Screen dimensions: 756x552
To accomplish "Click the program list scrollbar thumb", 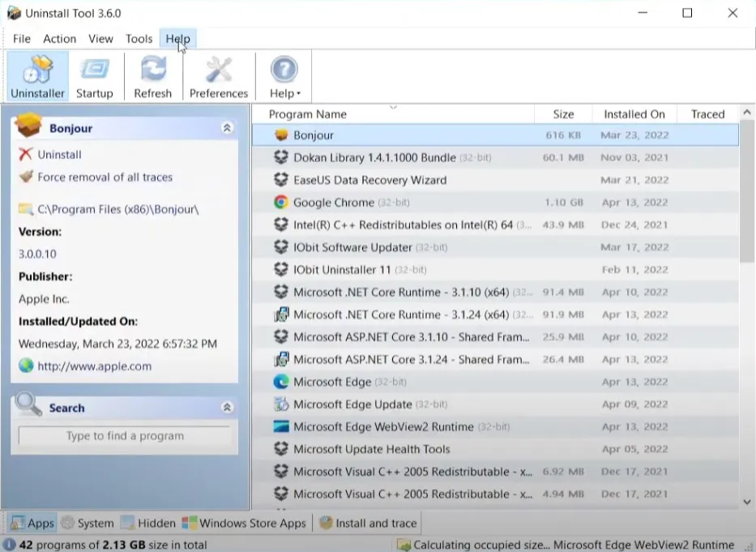I will [747, 191].
